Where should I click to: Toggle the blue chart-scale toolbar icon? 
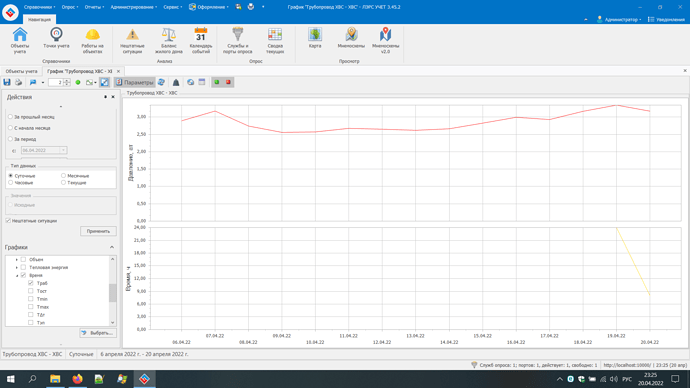pyautogui.click(x=104, y=82)
